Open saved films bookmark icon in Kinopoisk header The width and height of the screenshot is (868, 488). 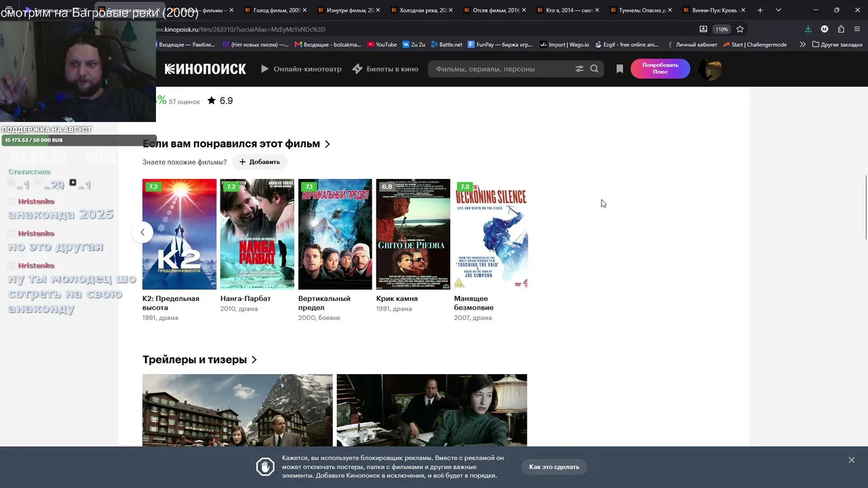[x=620, y=68]
